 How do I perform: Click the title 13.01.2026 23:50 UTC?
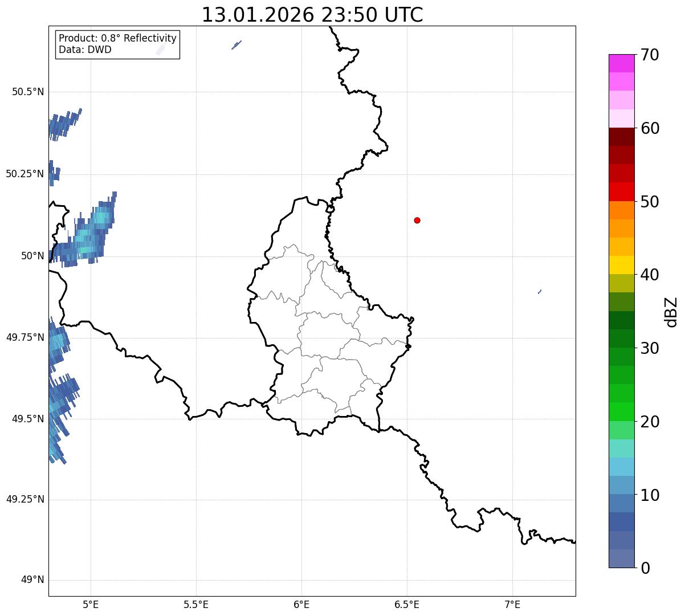(312, 14)
